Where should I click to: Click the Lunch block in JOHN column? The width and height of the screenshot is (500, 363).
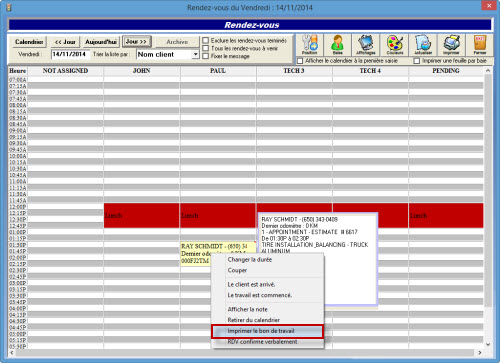142,216
